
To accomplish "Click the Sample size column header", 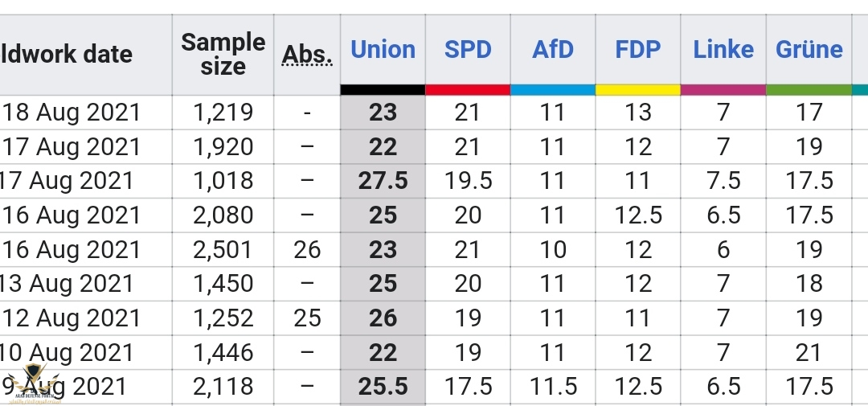I will coord(223,54).
